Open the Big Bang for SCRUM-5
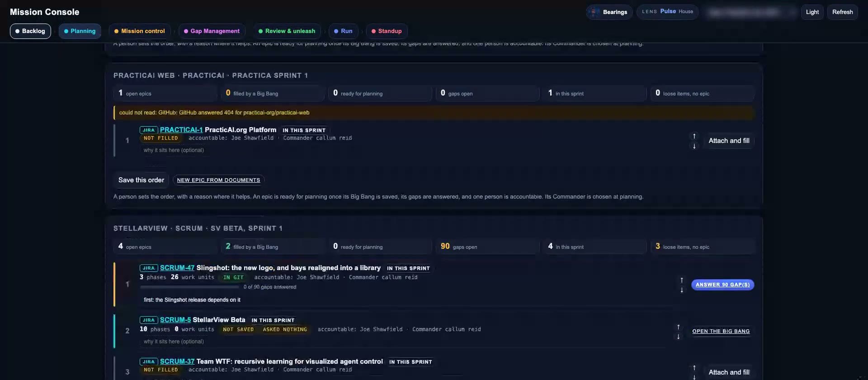The image size is (868, 380). point(721,331)
